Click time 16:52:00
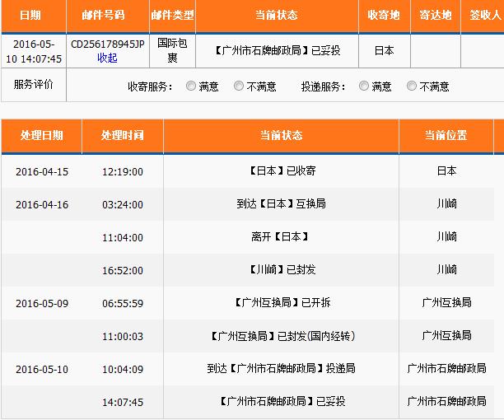This screenshot has height=420, width=504. [123, 271]
